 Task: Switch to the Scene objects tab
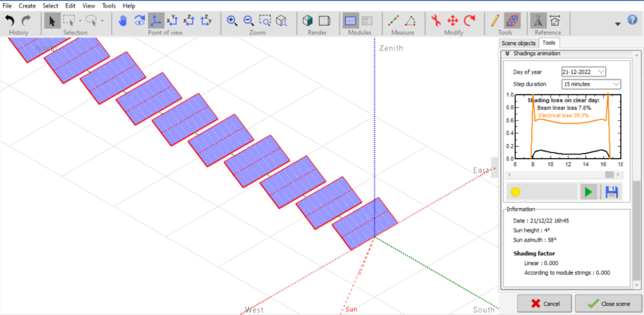(x=518, y=43)
